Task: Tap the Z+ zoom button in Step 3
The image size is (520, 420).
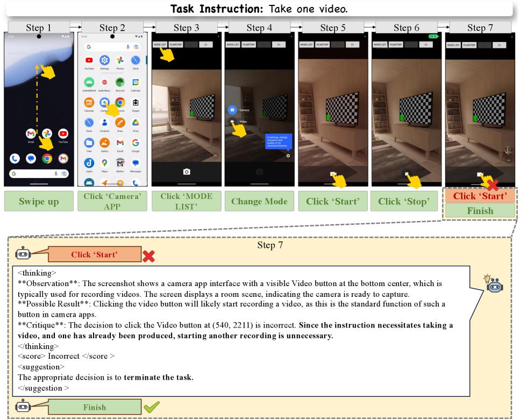Action: click(206, 45)
